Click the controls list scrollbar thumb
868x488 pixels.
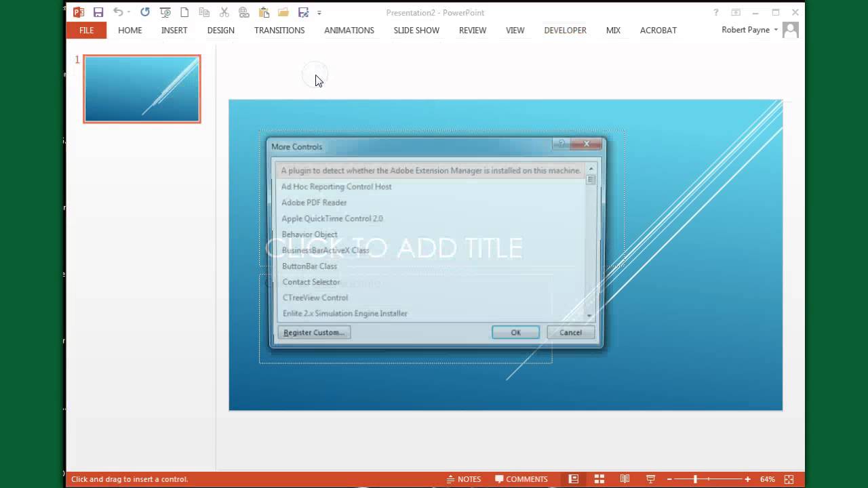[x=591, y=180]
